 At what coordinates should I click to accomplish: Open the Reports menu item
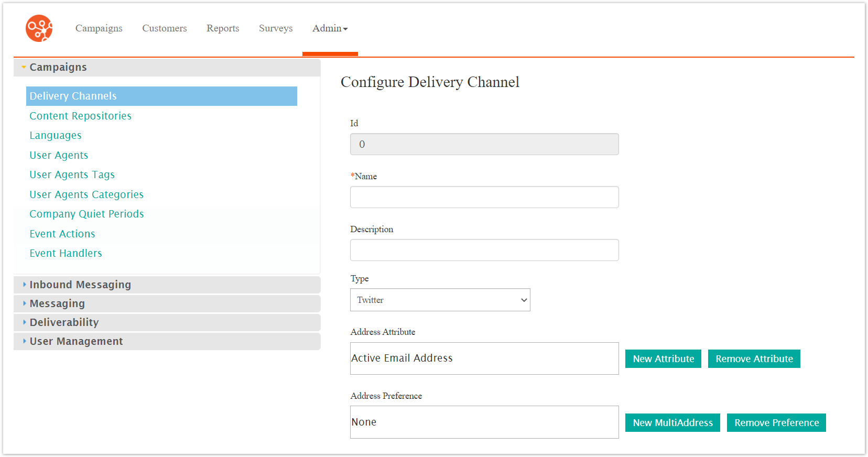[223, 28]
